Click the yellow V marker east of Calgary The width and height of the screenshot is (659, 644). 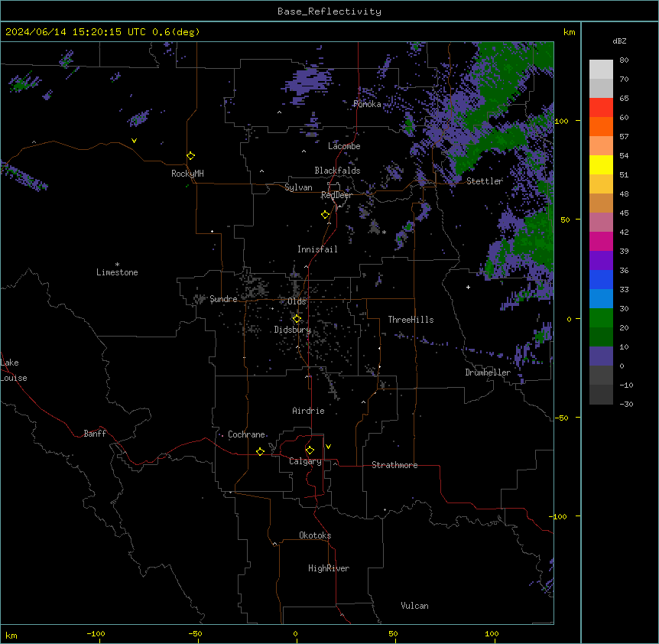point(328,447)
